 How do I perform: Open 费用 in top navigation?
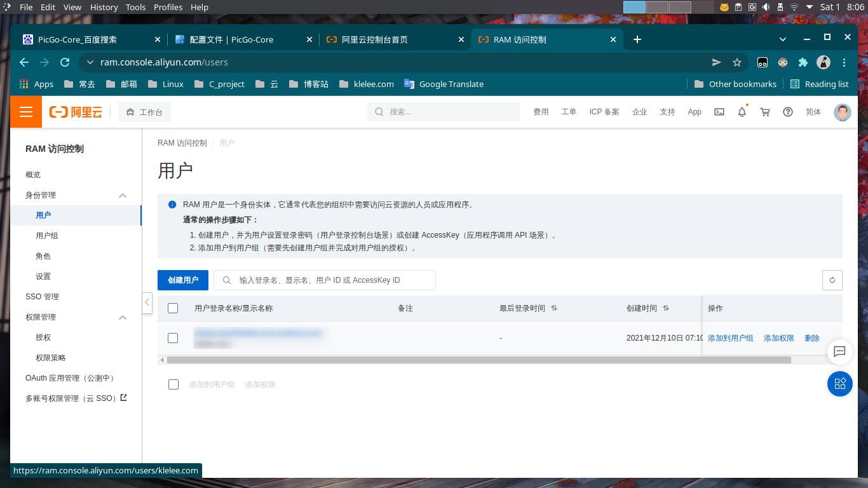pos(541,112)
